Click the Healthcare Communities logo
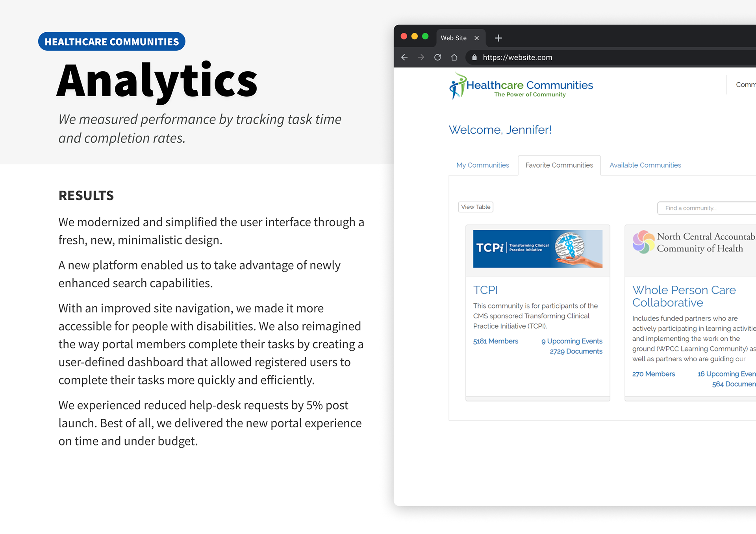756x534 pixels. tap(521, 86)
